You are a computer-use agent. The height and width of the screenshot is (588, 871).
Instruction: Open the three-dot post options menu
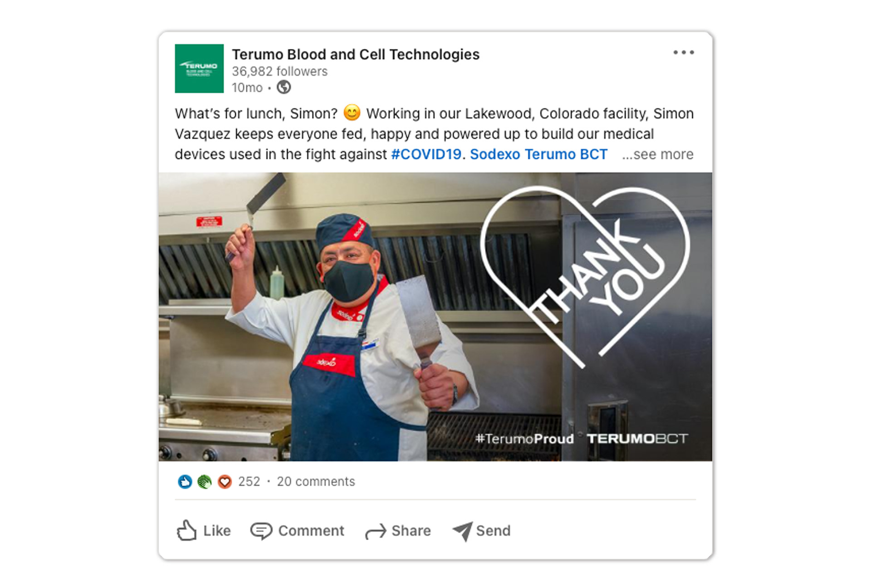[684, 53]
